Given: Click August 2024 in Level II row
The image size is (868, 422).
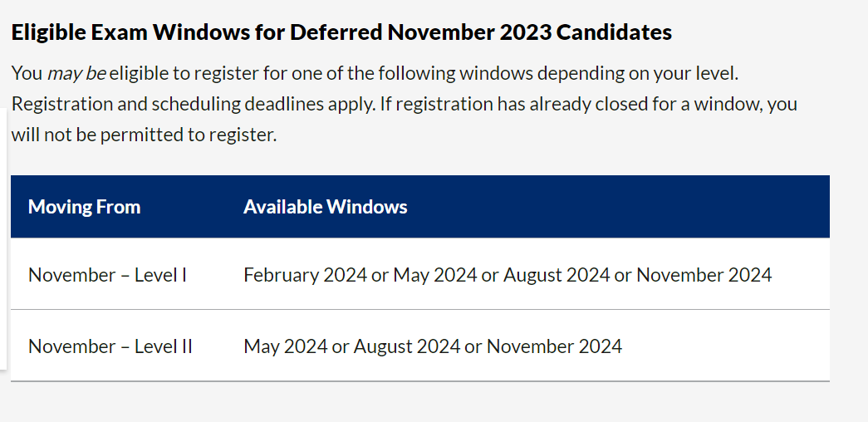Looking at the screenshot, I should coord(407,346).
